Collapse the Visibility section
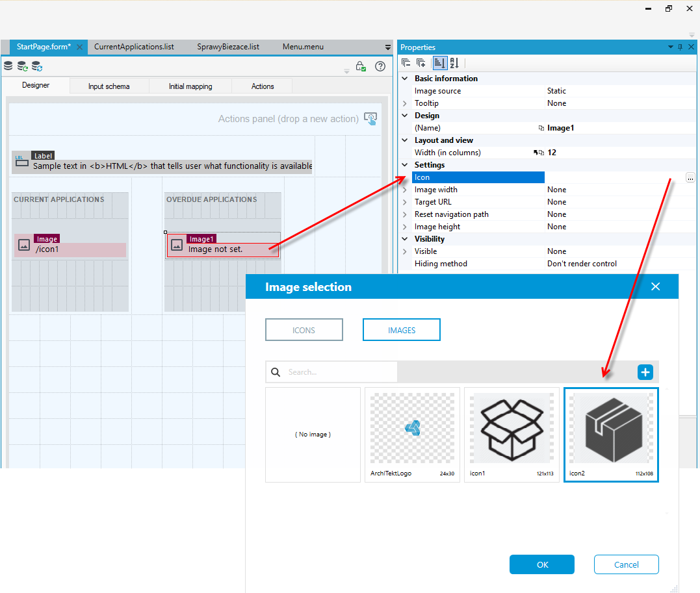The height and width of the screenshot is (593, 700). [x=404, y=239]
